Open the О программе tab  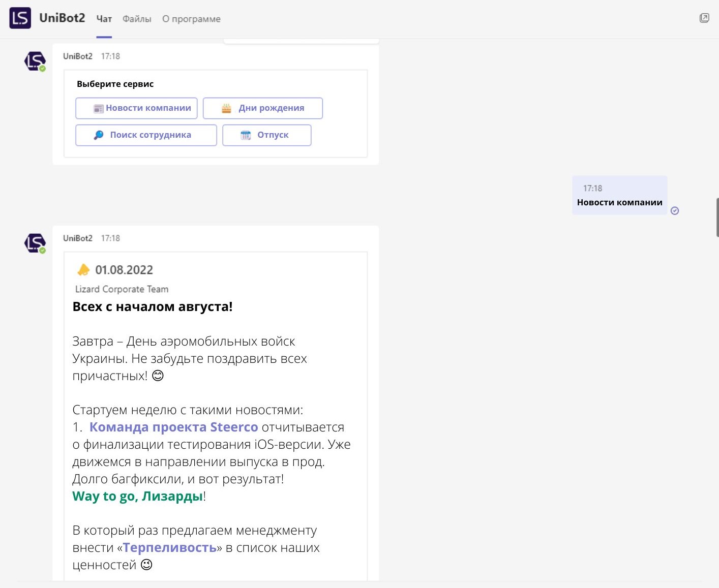191,19
